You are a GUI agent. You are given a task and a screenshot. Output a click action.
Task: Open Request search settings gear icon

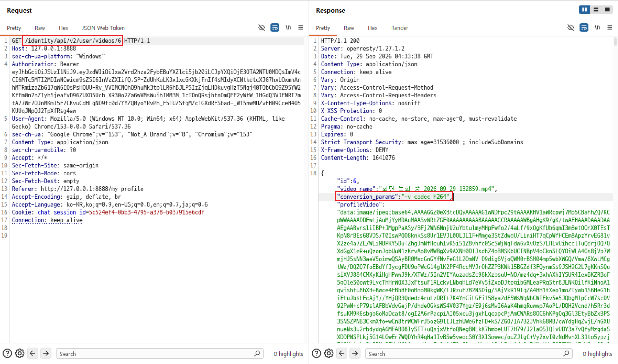tap(20, 353)
